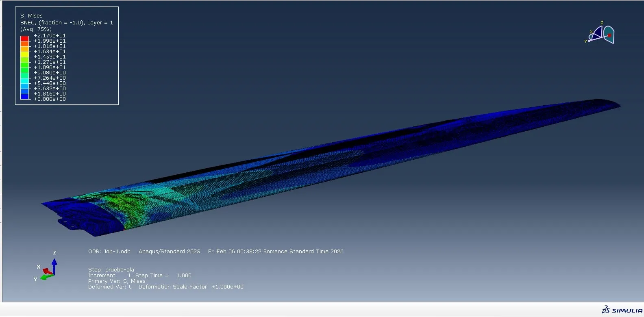Image resolution: width=644 pixels, height=317 pixels.
Task: Click the 3D compass view manipulator
Action: (600, 33)
